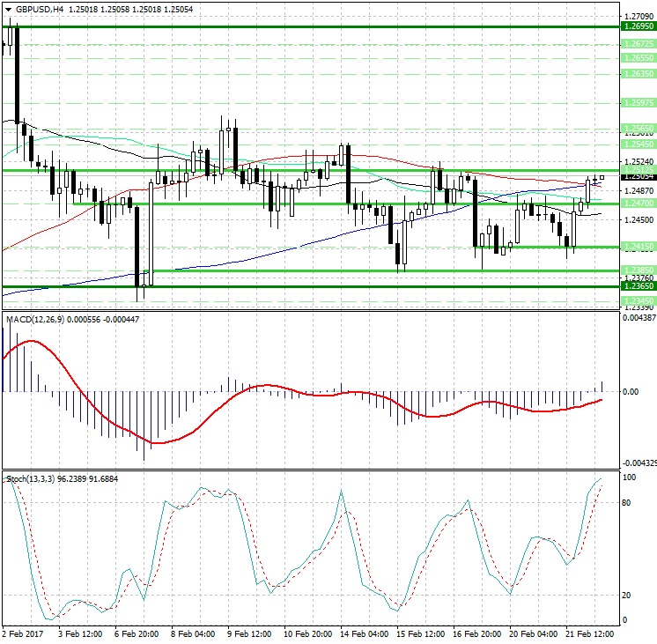This screenshot has height=644, width=657.
Task: Click the 6 Feb 20:00 time label
Action: (137, 633)
